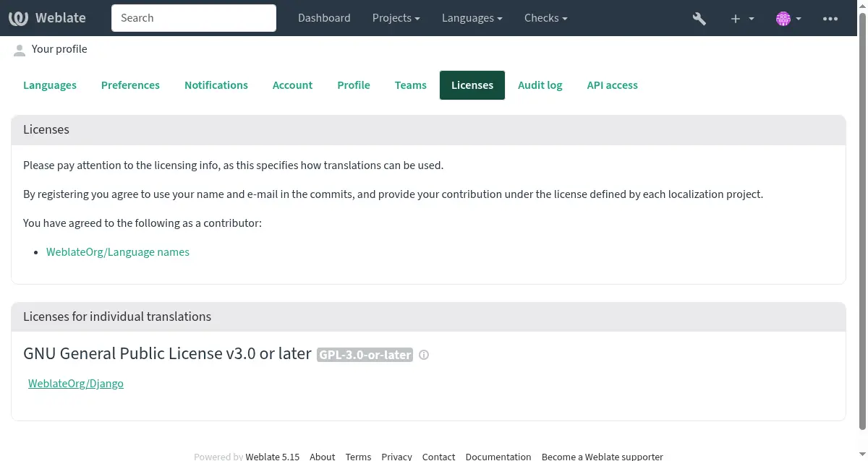Switch to the Audit log tab

540,85
